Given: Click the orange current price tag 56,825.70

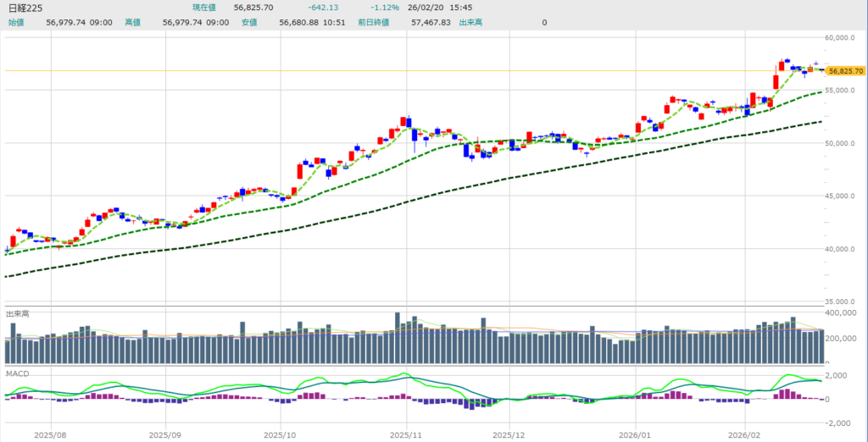Looking at the screenshot, I should 845,71.
